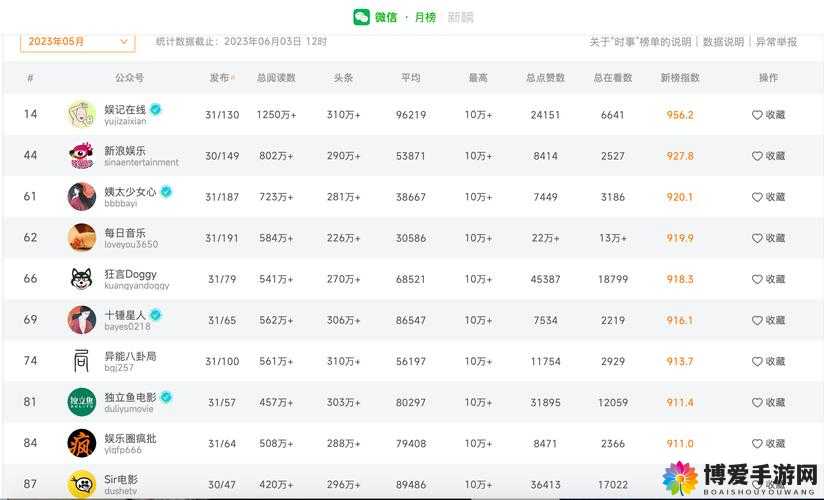The image size is (824, 500).
Task: Open 狂言Doggy husky avatar
Action: [82, 278]
